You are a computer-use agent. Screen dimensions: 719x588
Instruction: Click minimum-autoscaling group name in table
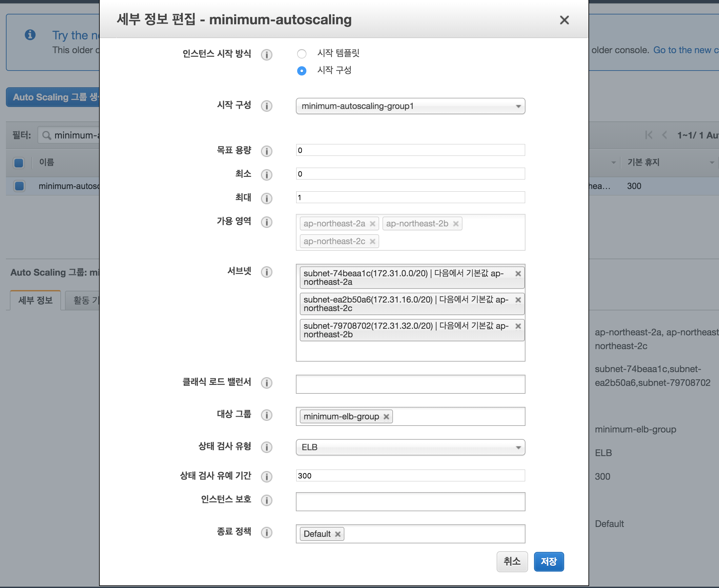(69, 186)
